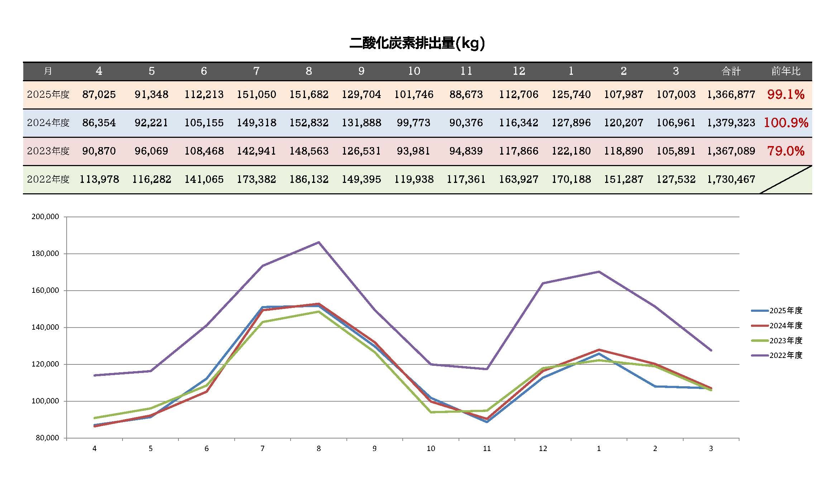
Task: Click the purple line peak at month 8
Action: coord(319,242)
